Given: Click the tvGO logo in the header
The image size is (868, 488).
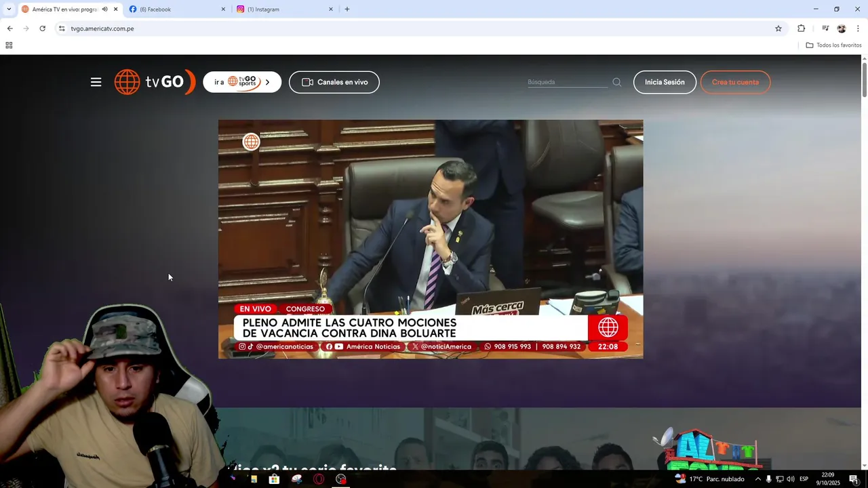Looking at the screenshot, I should (x=155, y=82).
